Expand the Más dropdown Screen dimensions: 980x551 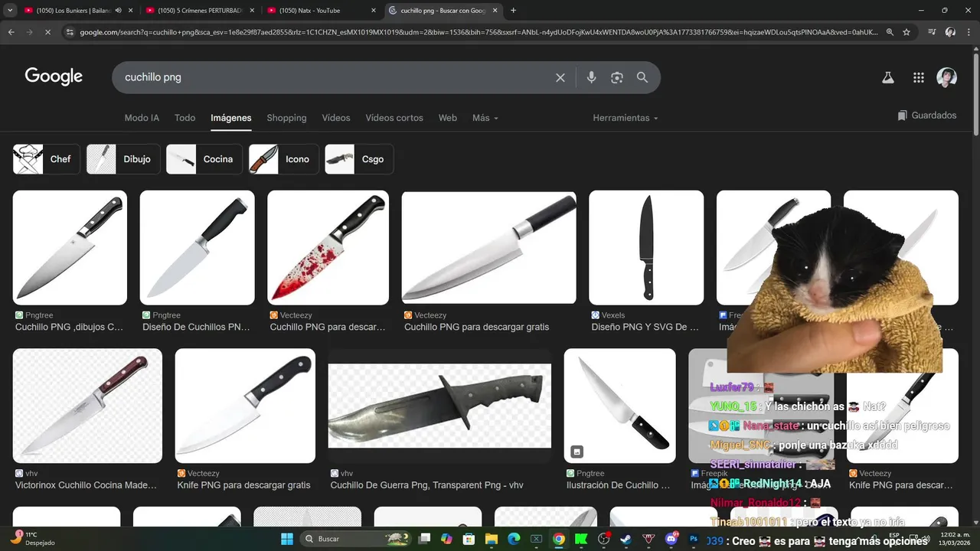coord(485,118)
